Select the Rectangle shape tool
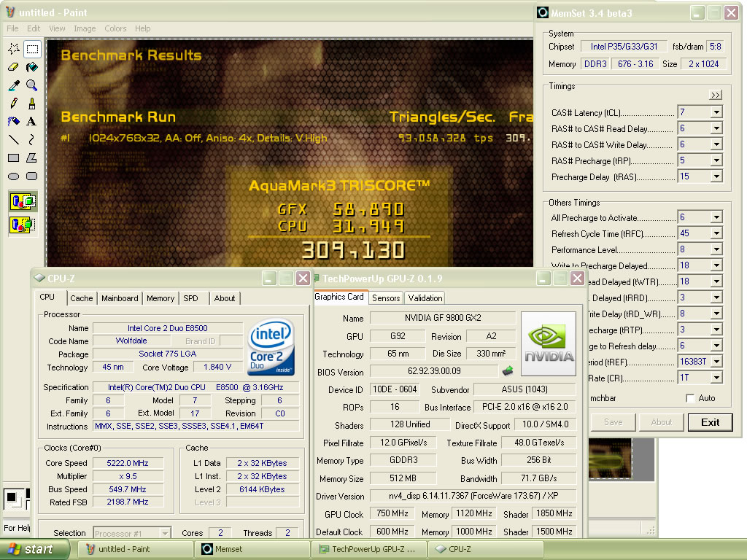 click(x=14, y=157)
